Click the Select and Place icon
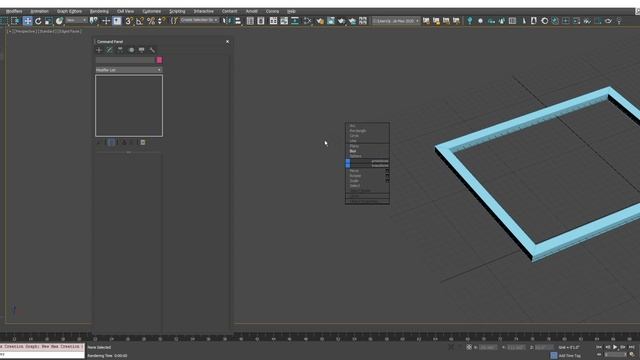This screenshot has width=640, height=360. 59,21
